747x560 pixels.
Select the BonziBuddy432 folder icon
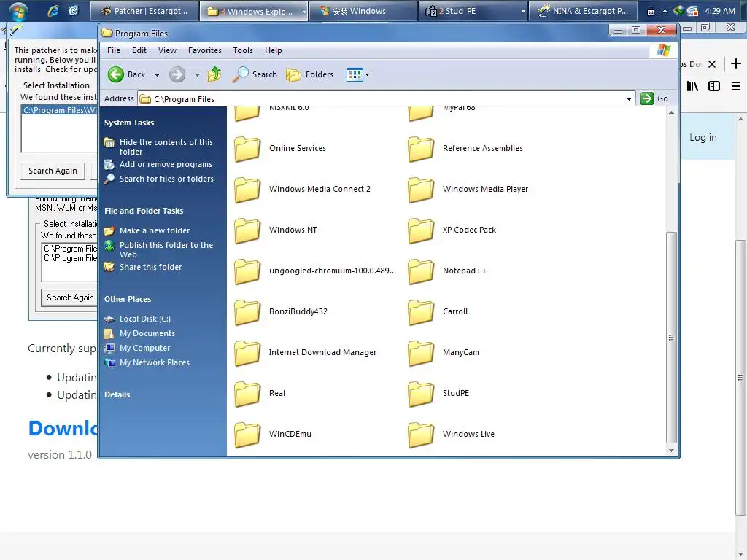(247, 312)
